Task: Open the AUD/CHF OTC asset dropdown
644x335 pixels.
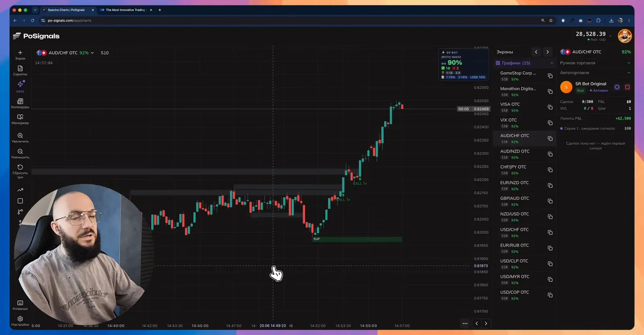Action: pyautogui.click(x=65, y=53)
